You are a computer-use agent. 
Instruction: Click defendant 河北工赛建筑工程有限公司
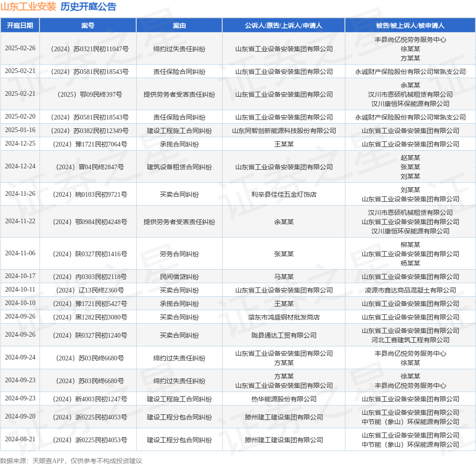(410, 340)
